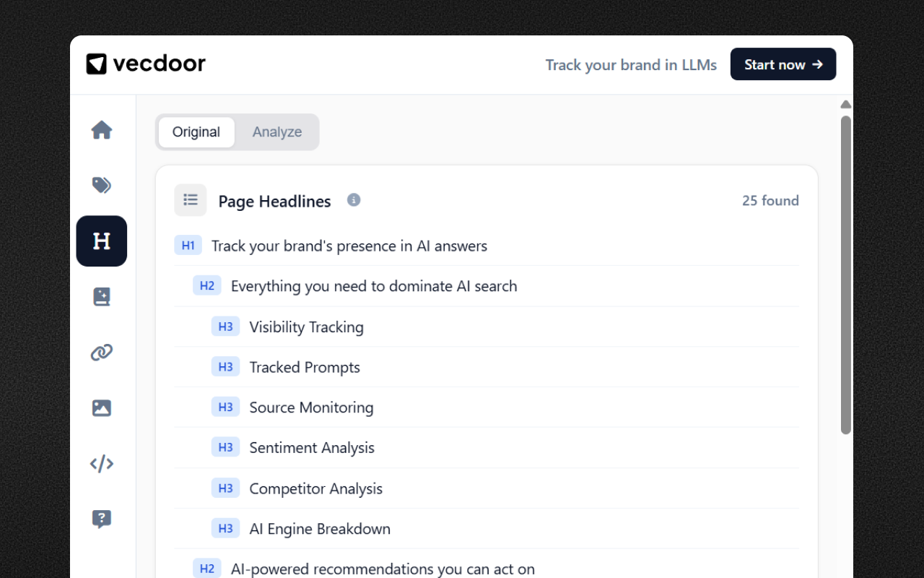Click the H3 badge beside Visibility Tracking

tap(226, 326)
